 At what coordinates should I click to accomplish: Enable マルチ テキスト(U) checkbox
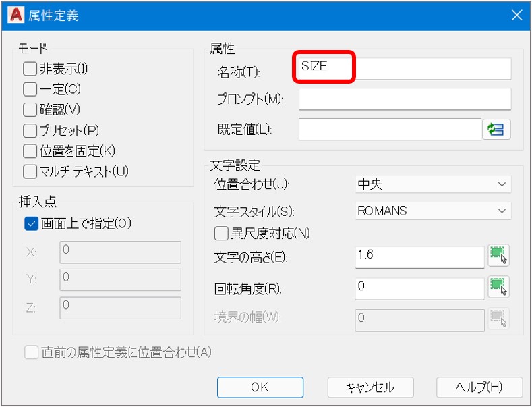click(x=30, y=172)
